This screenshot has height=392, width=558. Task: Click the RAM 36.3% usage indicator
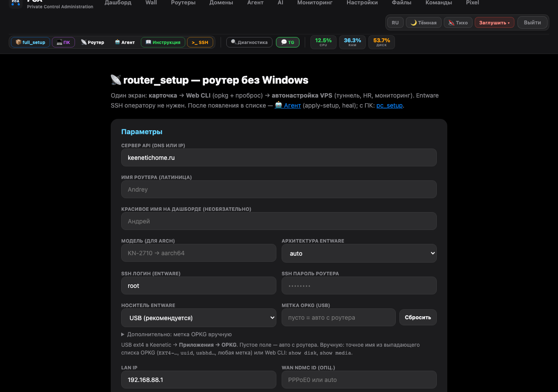point(352,42)
